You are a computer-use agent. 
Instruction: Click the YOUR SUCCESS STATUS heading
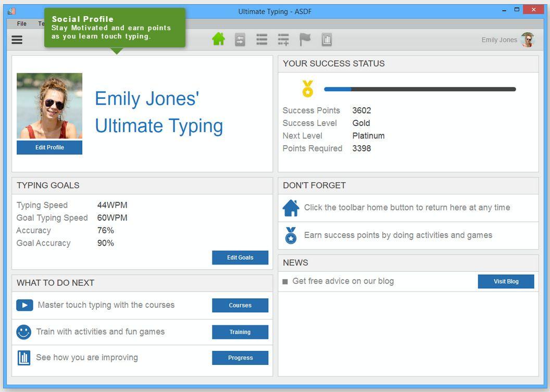point(333,64)
